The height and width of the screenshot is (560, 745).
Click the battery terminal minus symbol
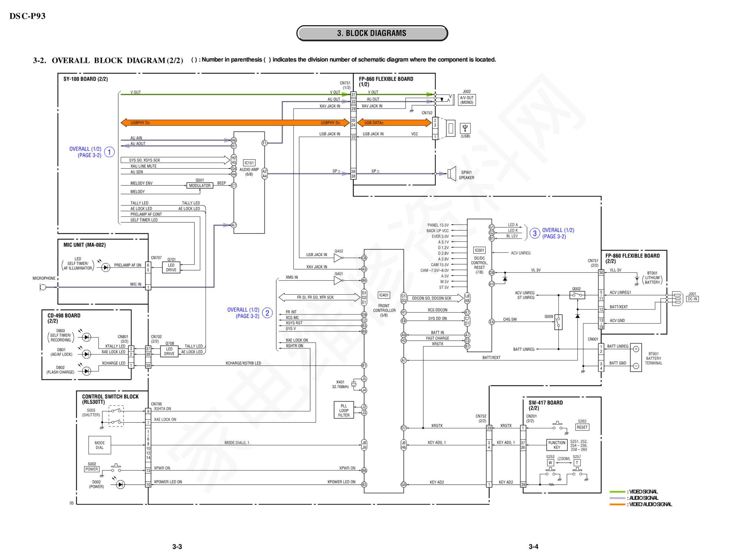636,366
